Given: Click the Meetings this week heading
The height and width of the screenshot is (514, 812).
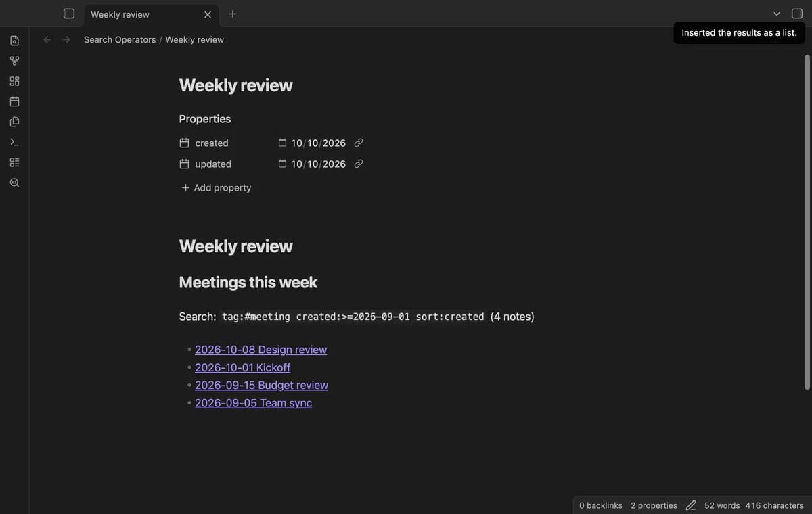Looking at the screenshot, I should click(x=248, y=282).
